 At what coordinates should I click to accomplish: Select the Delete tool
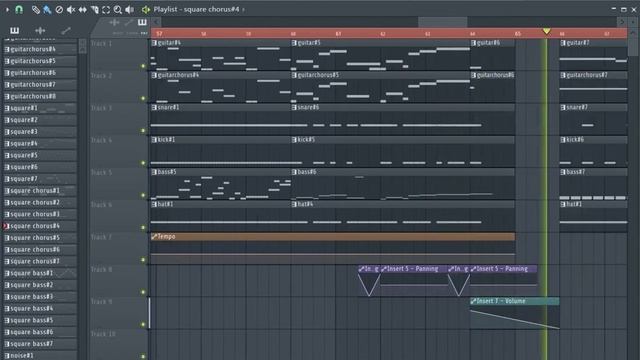59,9
